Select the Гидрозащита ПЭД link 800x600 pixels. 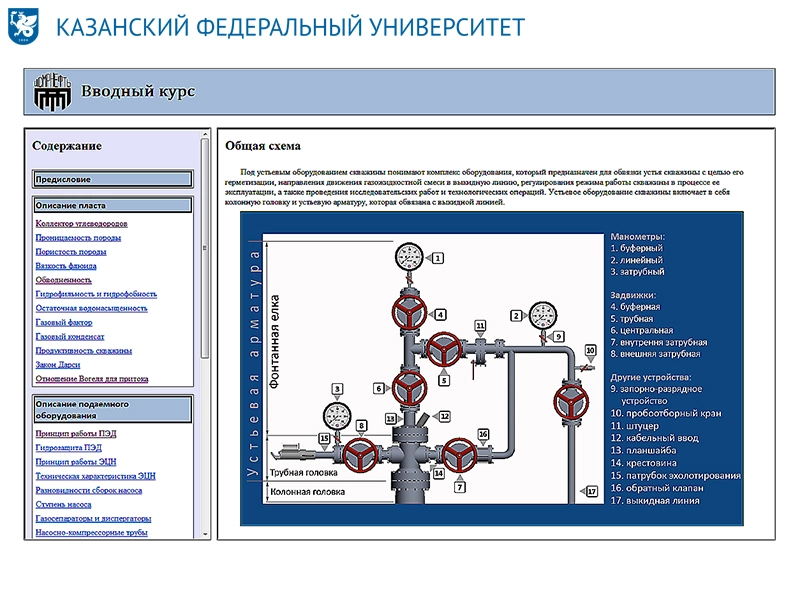(x=68, y=447)
